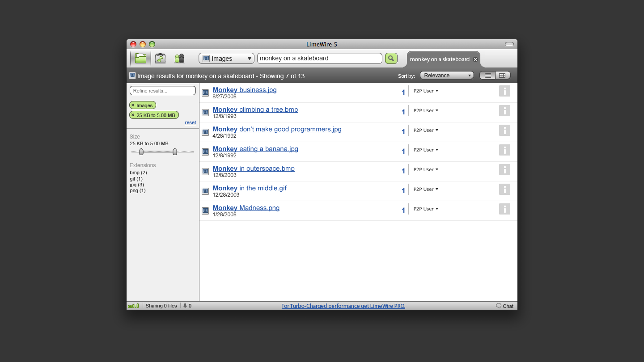Image resolution: width=644 pixels, height=362 pixels.
Task: Open the Sort by Relevance dropdown
Action: click(x=446, y=76)
